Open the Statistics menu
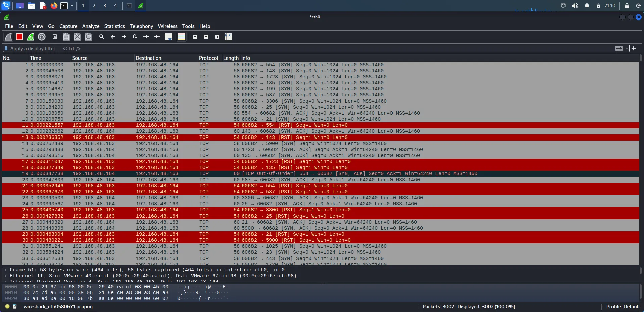Screen dimensions: 644x312 pyautogui.click(x=114, y=26)
